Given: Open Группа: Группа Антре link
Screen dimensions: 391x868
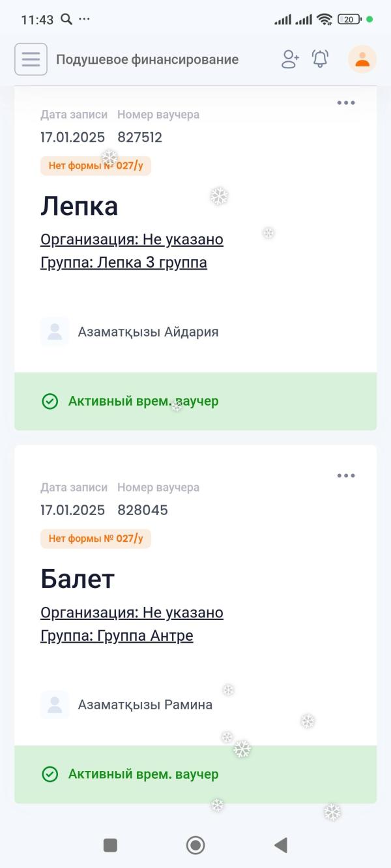Looking at the screenshot, I should pyautogui.click(x=117, y=636).
